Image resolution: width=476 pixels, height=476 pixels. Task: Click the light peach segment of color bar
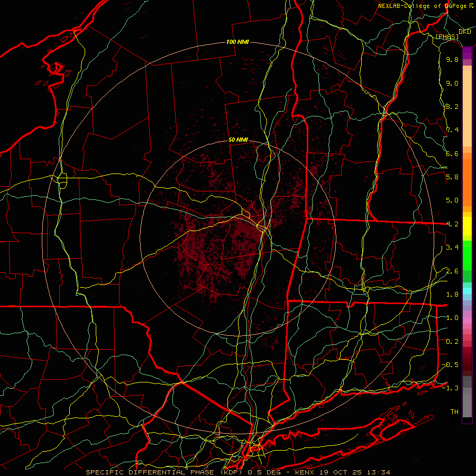coord(467,109)
